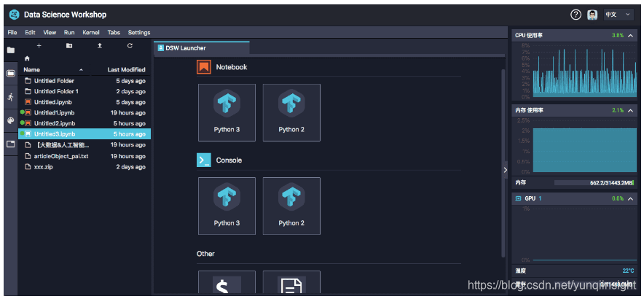Click the 3.8% CPU usage value

tap(617, 36)
